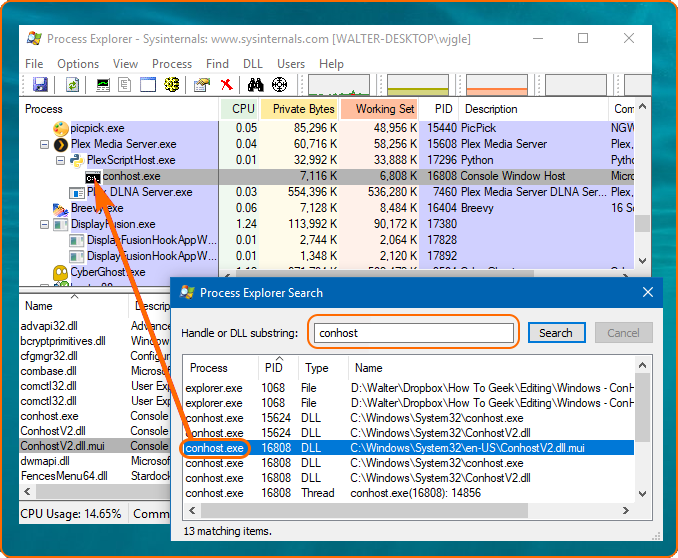
Task: Click first DisplayFusionHookAppW child icon, PID 17828
Action: [x=77, y=241]
